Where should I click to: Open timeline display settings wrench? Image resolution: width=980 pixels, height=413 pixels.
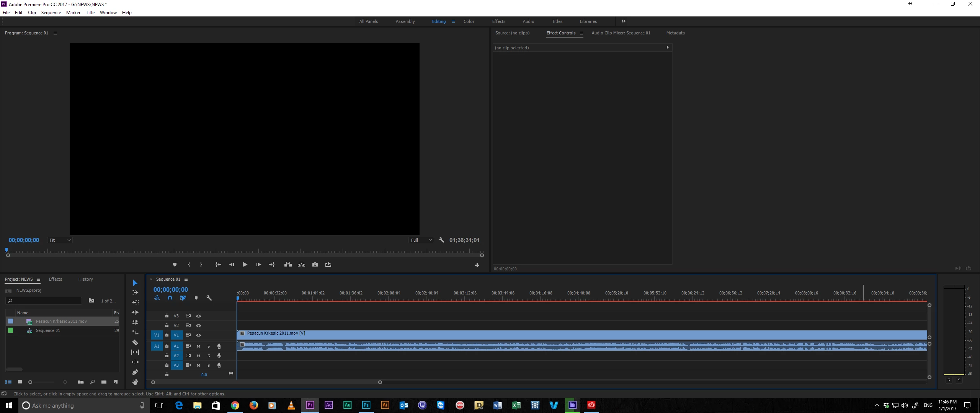tap(209, 298)
